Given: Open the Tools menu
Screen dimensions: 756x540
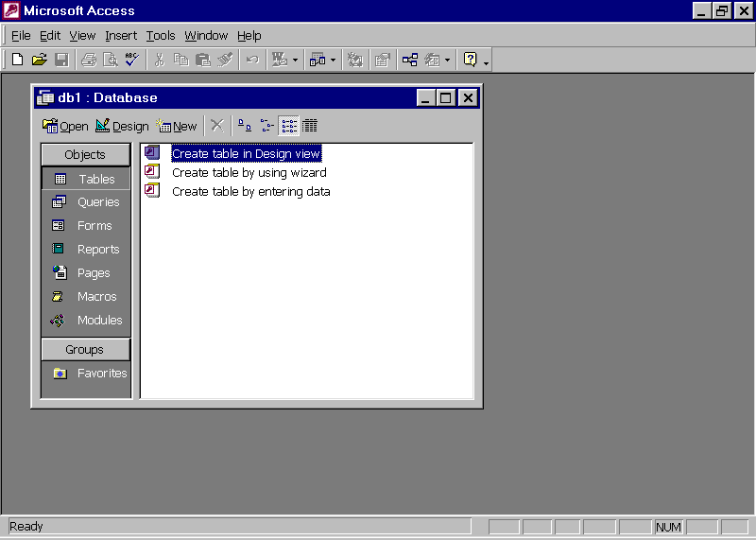Looking at the screenshot, I should click(x=161, y=36).
